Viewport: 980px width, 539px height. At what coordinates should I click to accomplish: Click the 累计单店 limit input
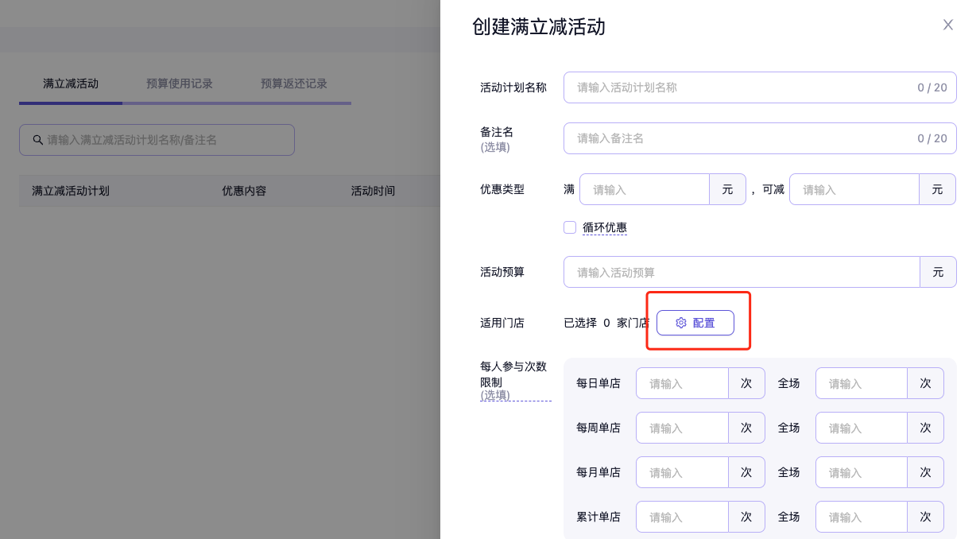pyautogui.click(x=682, y=517)
